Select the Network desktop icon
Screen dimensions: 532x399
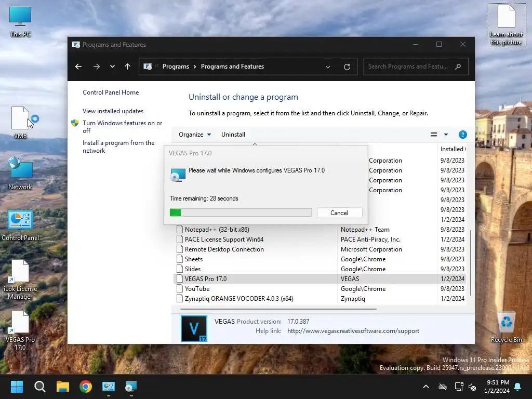click(20, 174)
